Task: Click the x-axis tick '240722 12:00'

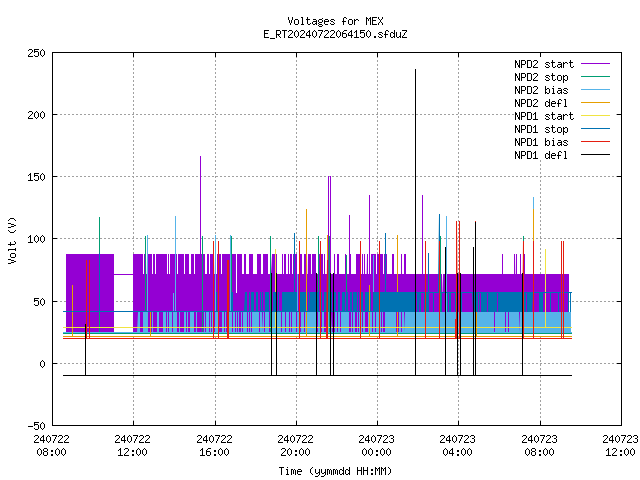Action: [x=132, y=446]
